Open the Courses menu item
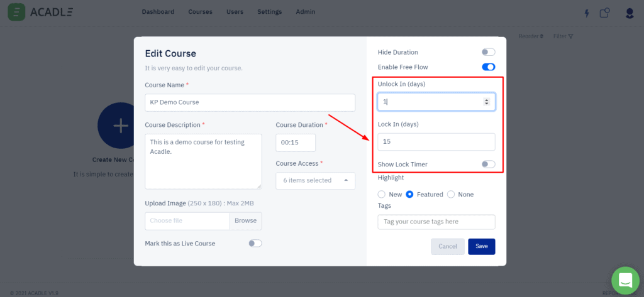 (200, 12)
